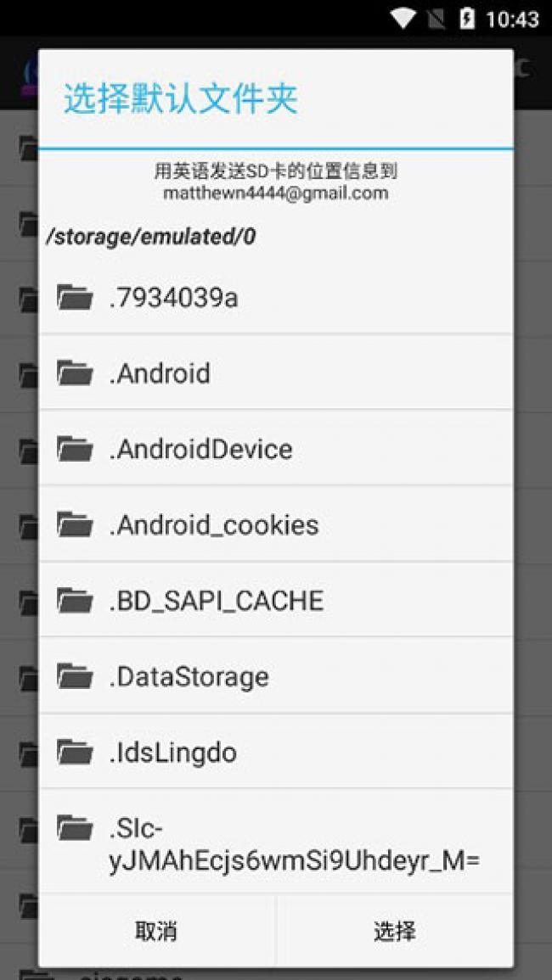Open the .Android folder name
Viewport: 552px width, 980px height.
[x=160, y=373]
